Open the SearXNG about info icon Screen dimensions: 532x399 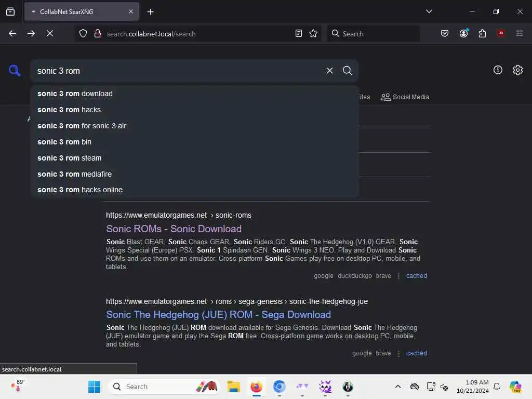point(497,70)
